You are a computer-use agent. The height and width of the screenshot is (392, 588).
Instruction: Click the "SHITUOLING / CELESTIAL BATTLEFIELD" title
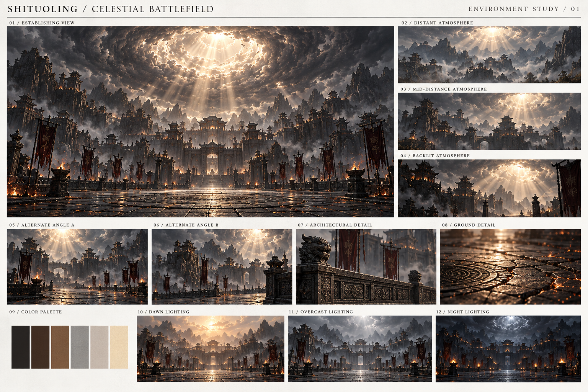pyautogui.click(x=111, y=9)
